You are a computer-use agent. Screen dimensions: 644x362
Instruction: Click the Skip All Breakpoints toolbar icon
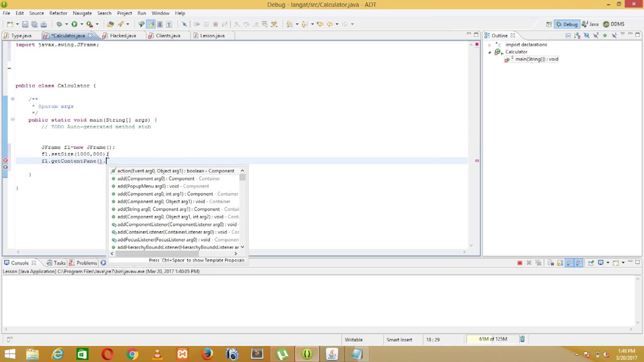click(184, 24)
